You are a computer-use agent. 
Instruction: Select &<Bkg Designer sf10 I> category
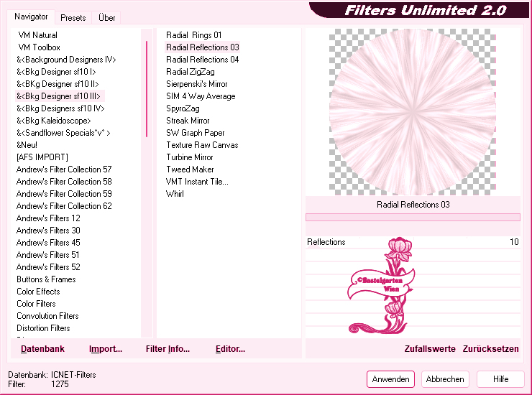pos(56,72)
